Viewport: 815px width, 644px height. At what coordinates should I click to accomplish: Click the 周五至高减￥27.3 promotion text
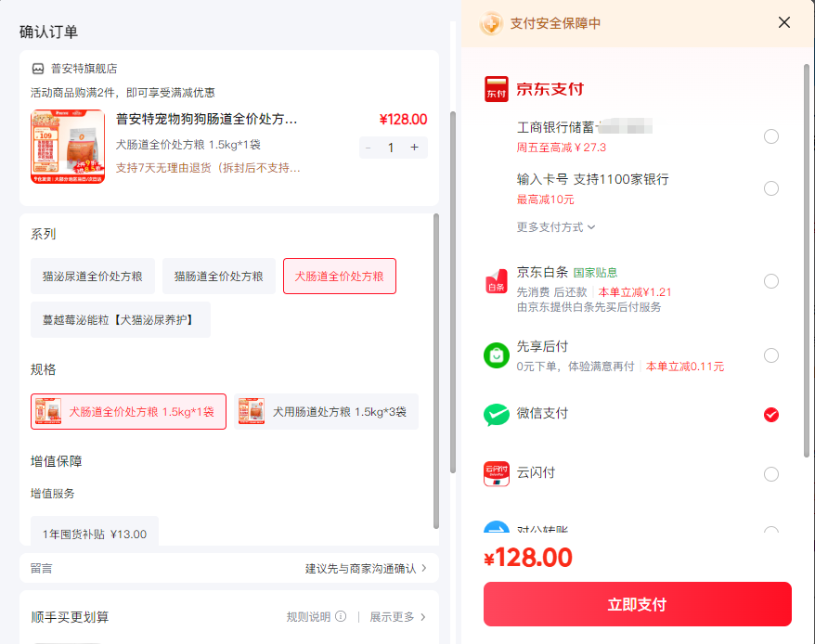[x=562, y=148]
